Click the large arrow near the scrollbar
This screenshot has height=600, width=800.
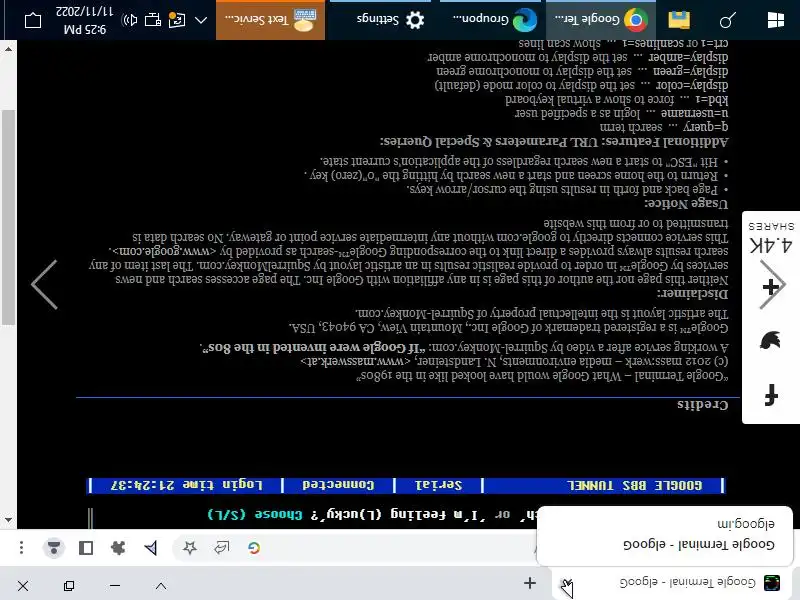(x=44, y=285)
